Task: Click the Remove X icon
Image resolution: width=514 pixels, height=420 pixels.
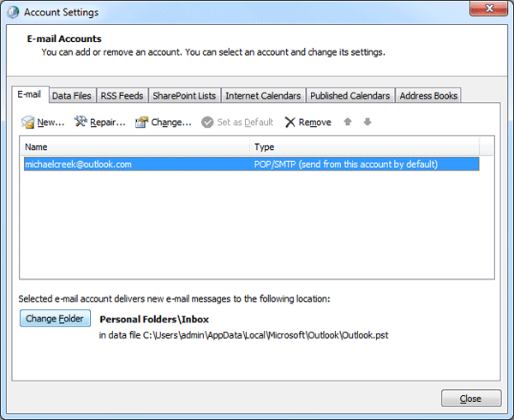Action: [290, 123]
